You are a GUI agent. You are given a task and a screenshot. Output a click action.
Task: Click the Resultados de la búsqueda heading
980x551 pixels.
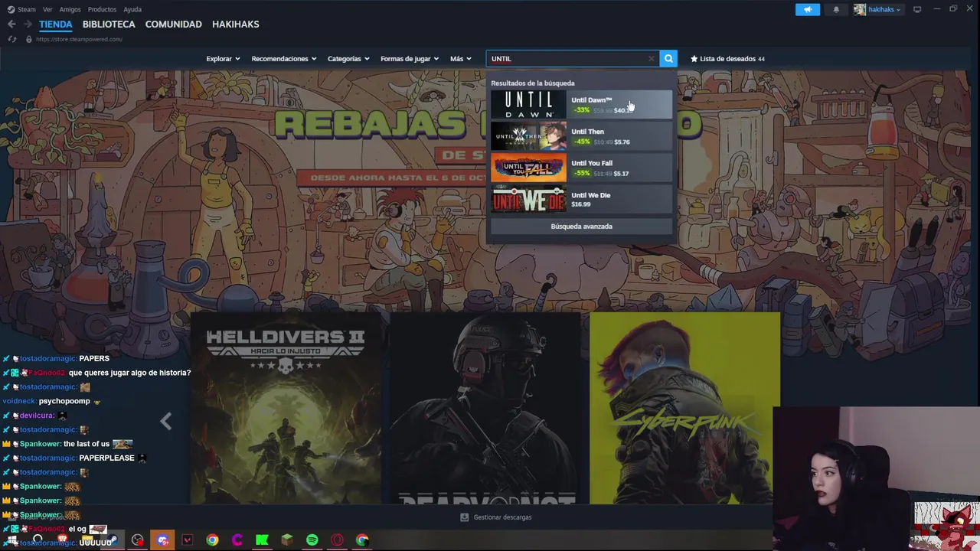pos(533,83)
